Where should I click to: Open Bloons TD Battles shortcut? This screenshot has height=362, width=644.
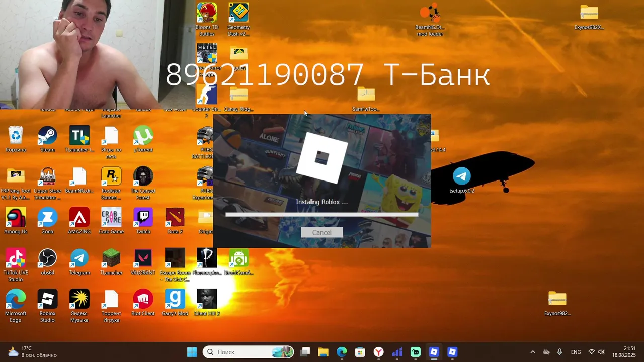pos(207,20)
